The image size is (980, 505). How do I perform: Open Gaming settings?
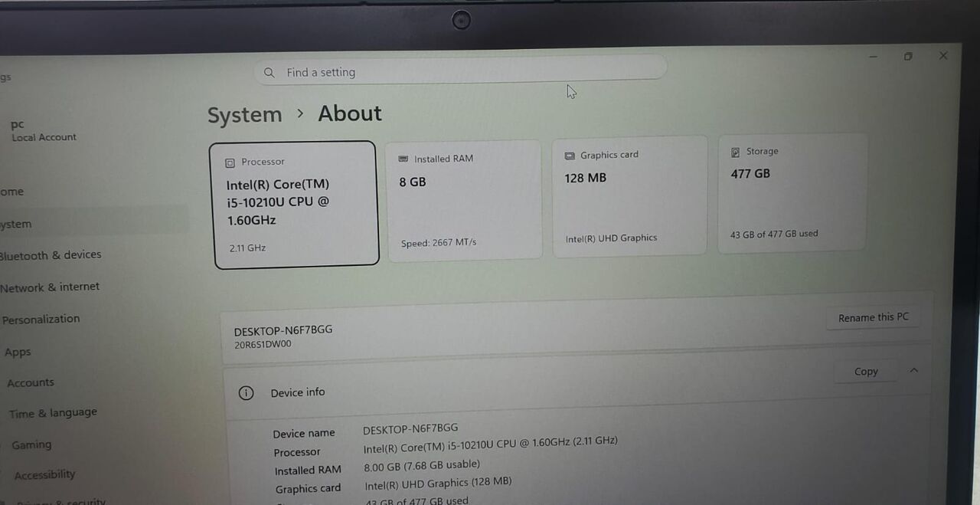click(31, 444)
